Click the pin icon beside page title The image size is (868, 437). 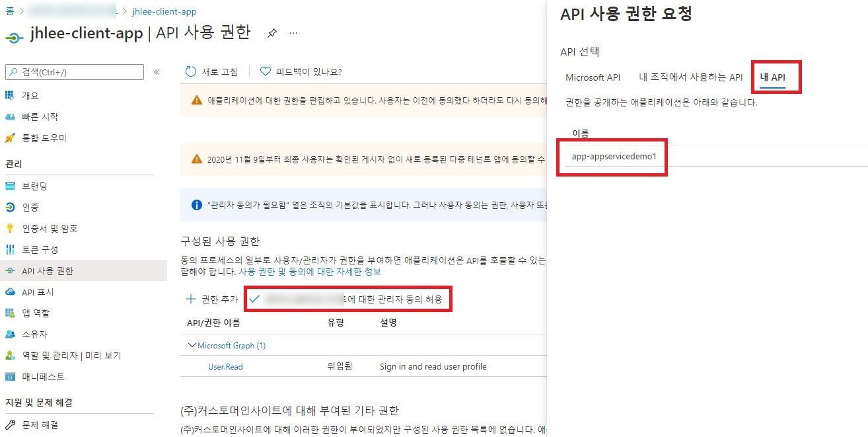pyautogui.click(x=271, y=33)
